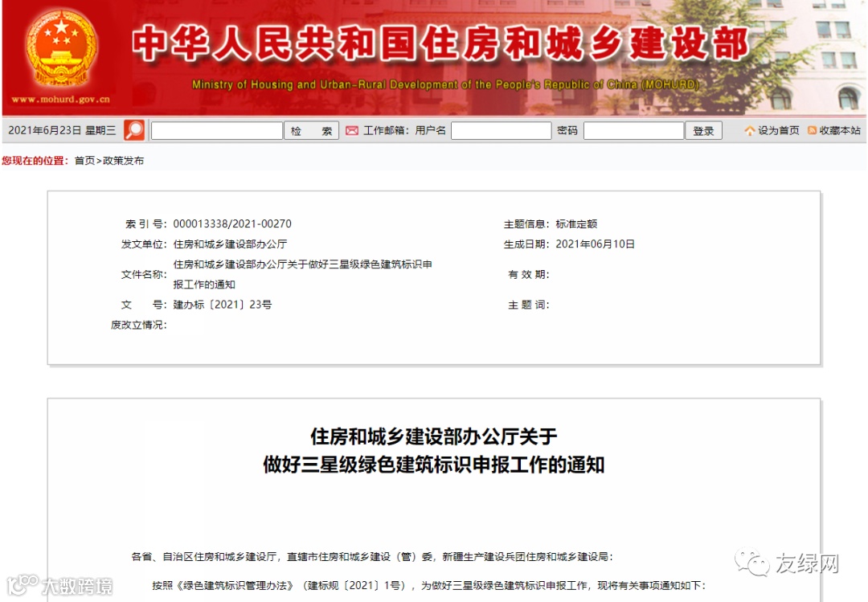Screen dimensions: 868x602
Task: Focus the 用户名 username input field
Action: [501, 131]
